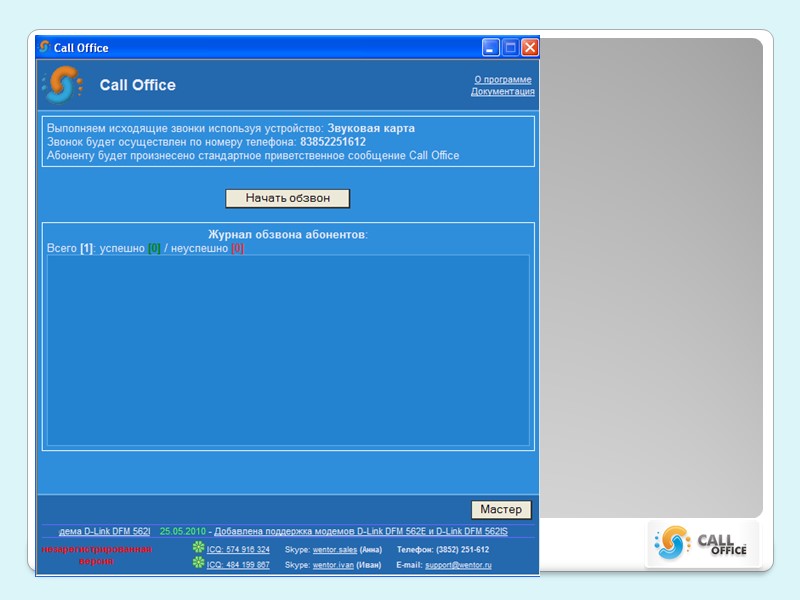Open the 'Документация' link
The height and width of the screenshot is (600, 800).
click(x=503, y=92)
